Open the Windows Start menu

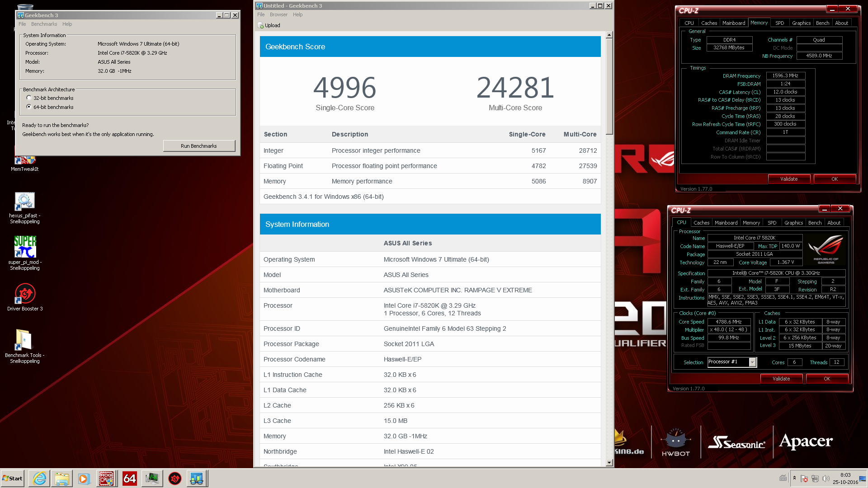click(13, 479)
